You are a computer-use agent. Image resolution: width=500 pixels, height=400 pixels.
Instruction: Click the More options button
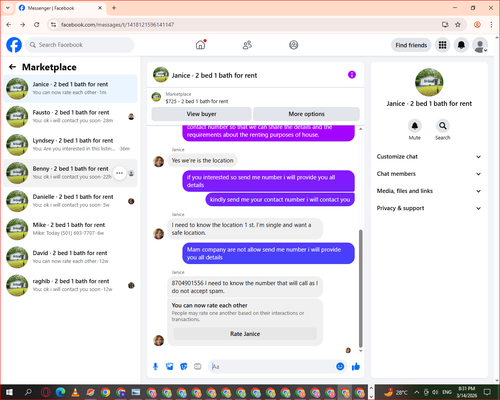click(x=306, y=114)
